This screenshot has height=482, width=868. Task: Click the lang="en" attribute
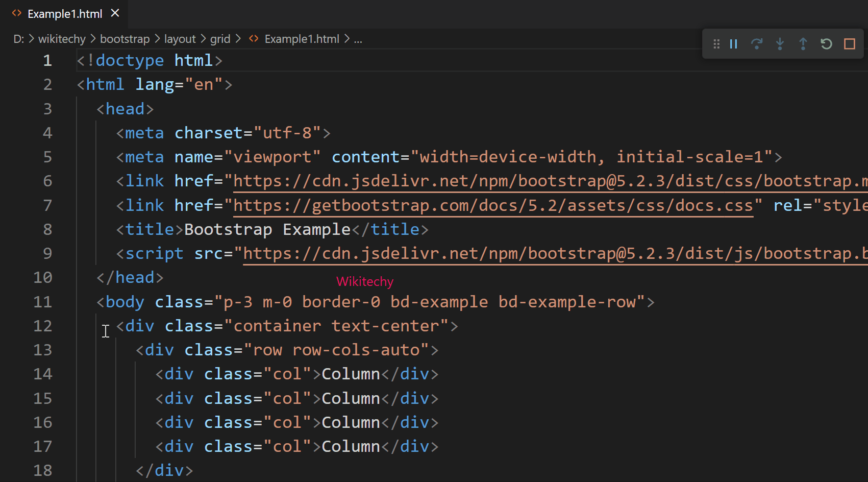coord(179,85)
